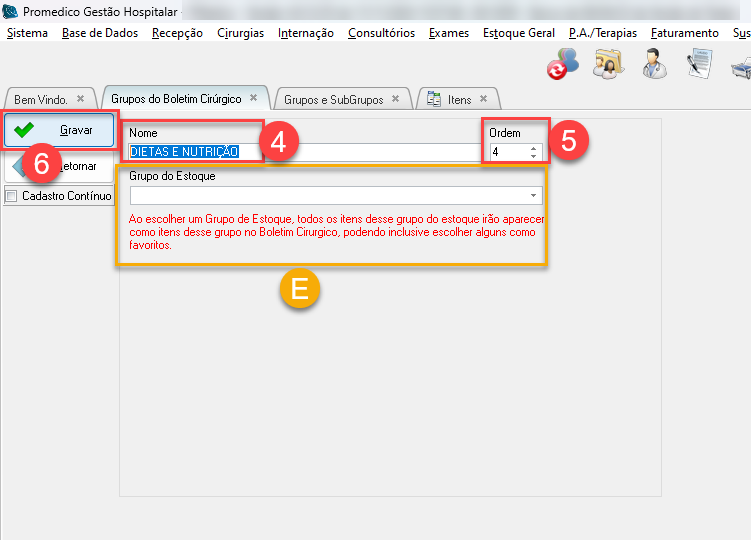Enable the Cadastro Contínuo checkbox

click(12, 196)
